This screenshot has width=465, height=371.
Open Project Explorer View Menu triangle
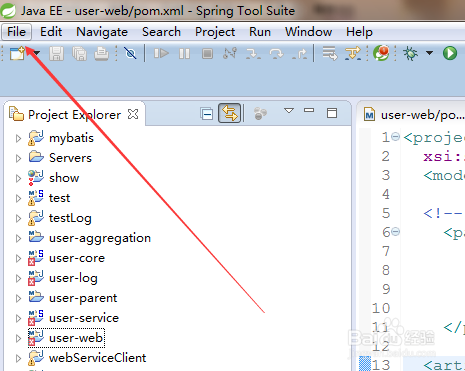click(289, 110)
